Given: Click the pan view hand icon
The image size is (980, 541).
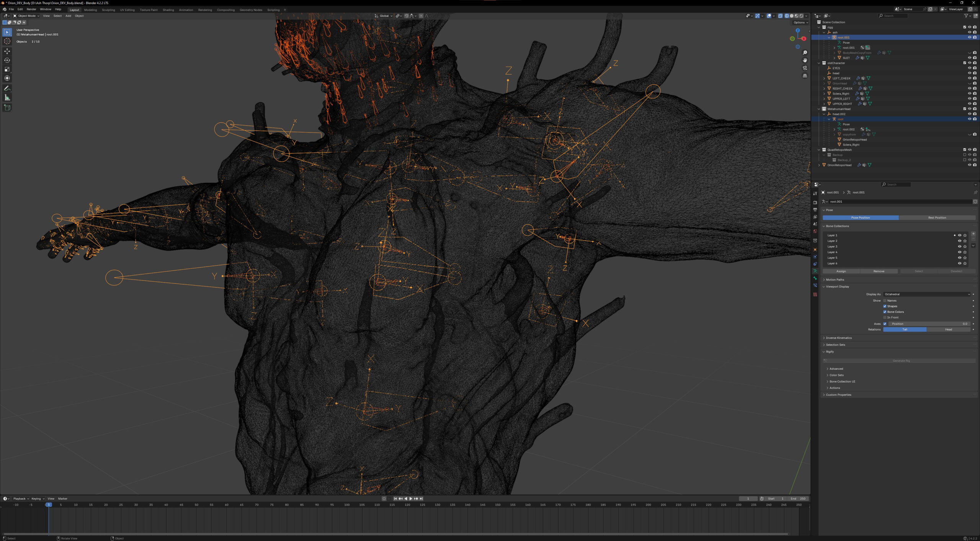Looking at the screenshot, I should (x=805, y=60).
